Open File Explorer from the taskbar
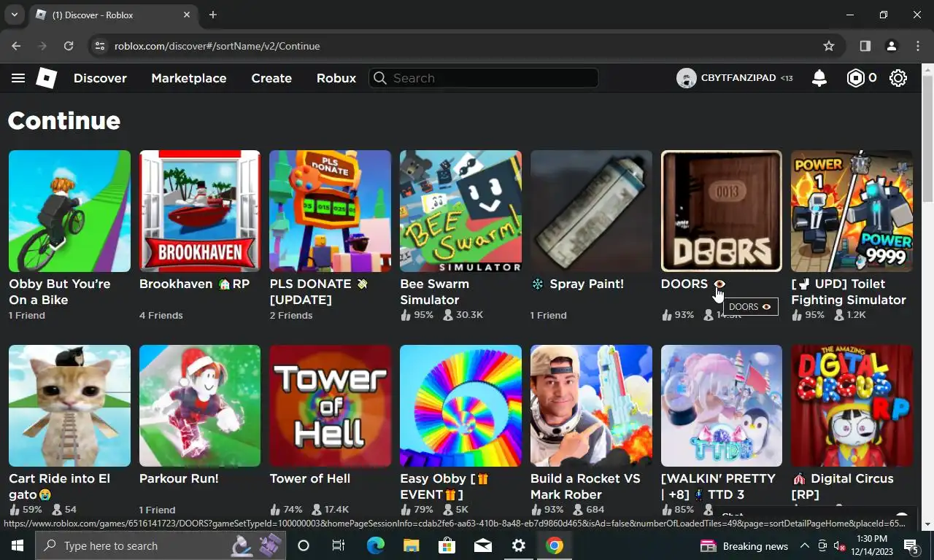Image resolution: width=934 pixels, height=560 pixels. point(411,545)
